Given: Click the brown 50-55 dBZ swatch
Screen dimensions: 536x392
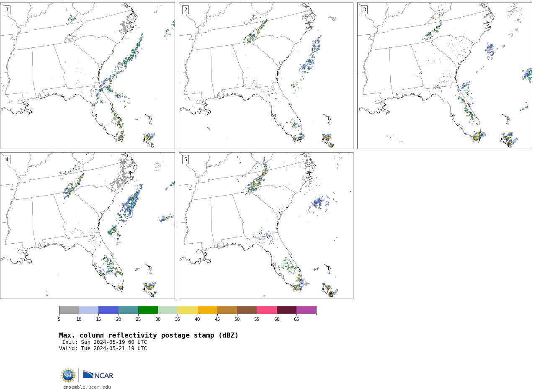Looking at the screenshot, I should [247, 310].
